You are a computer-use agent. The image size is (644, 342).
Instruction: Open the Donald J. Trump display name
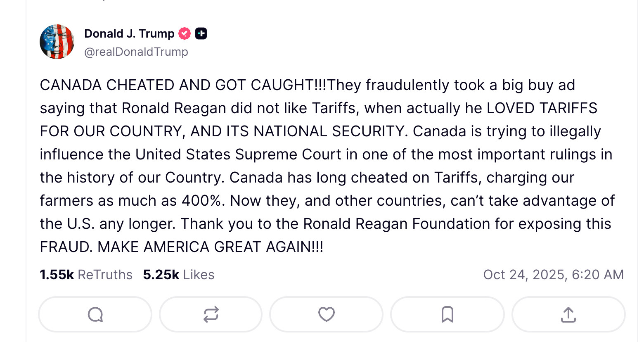click(129, 33)
